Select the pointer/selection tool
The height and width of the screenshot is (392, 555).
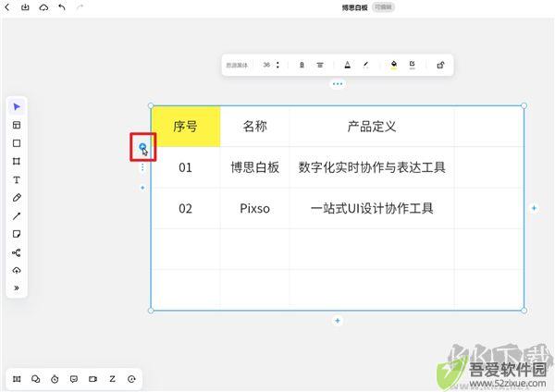point(17,106)
